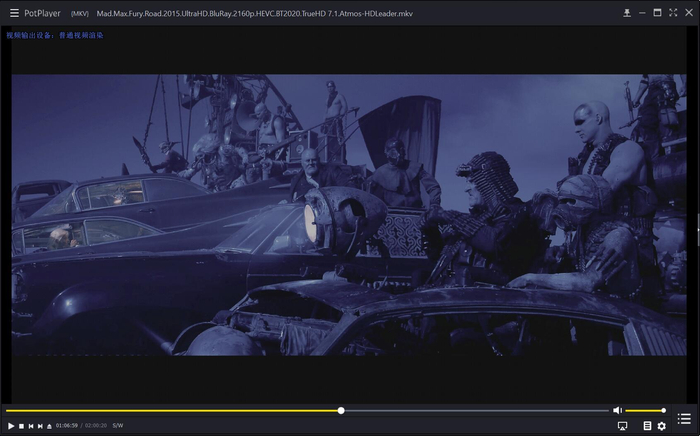Pin the player window always on top
Image resolution: width=700 pixels, height=436 pixels.
[x=627, y=13]
